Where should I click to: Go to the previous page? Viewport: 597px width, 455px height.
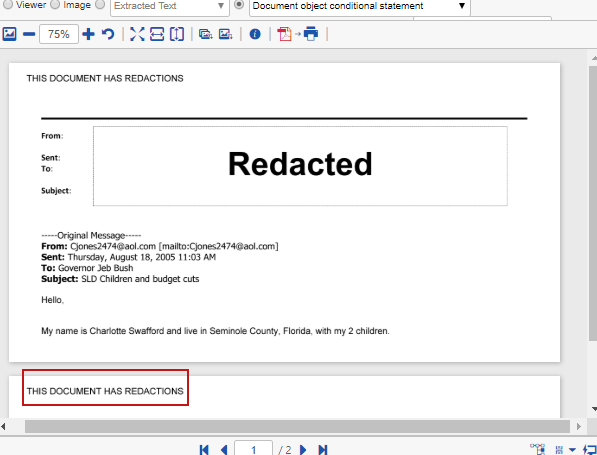coord(224,450)
